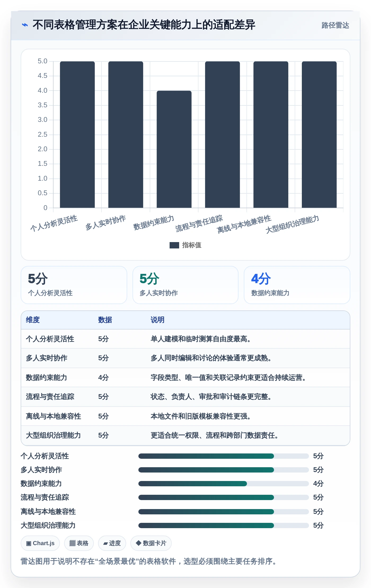Select the 离线与本地兼容性 table row name

tap(53, 416)
